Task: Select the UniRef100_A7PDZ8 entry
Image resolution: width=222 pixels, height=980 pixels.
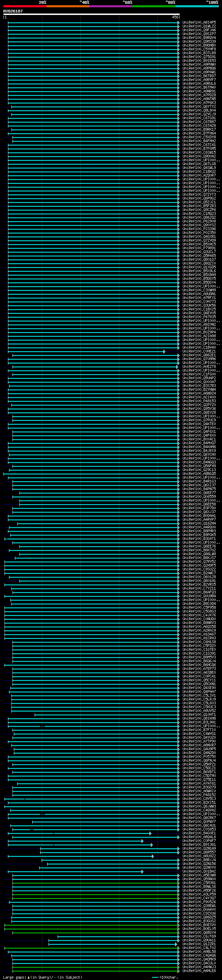Action: pos(199,95)
